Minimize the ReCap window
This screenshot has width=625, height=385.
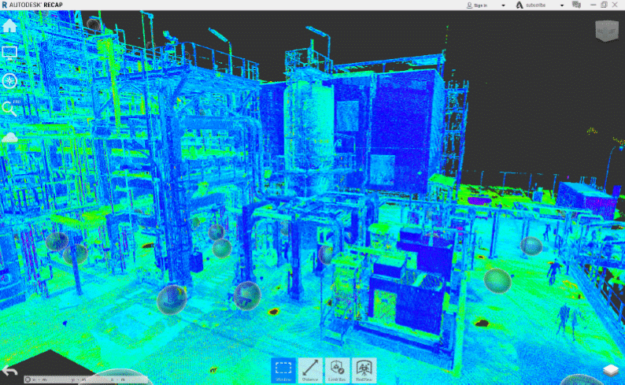(593, 5)
